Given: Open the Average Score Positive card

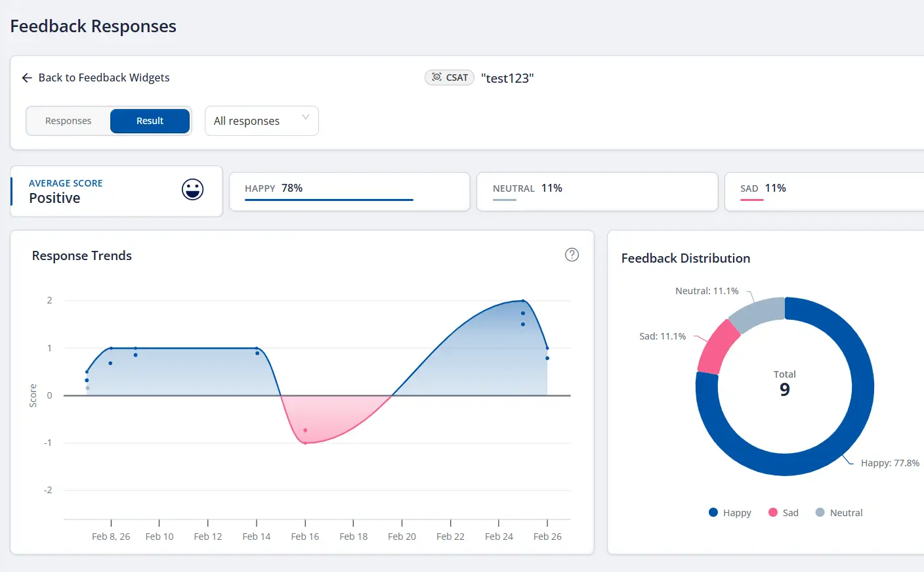Looking at the screenshot, I should (x=116, y=191).
